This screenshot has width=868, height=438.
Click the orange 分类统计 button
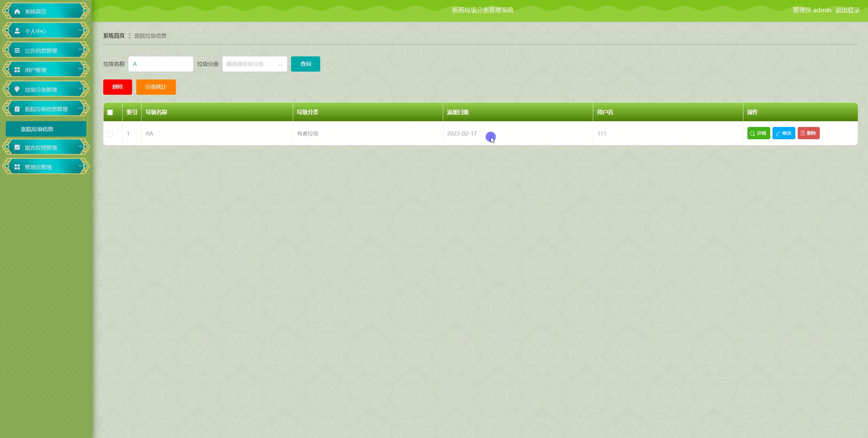(x=156, y=87)
